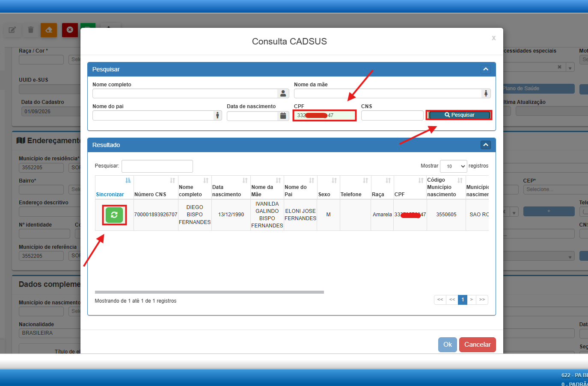This screenshot has width=588, height=386.
Task: Click the person icon beside Nome completo
Action: [x=283, y=93]
